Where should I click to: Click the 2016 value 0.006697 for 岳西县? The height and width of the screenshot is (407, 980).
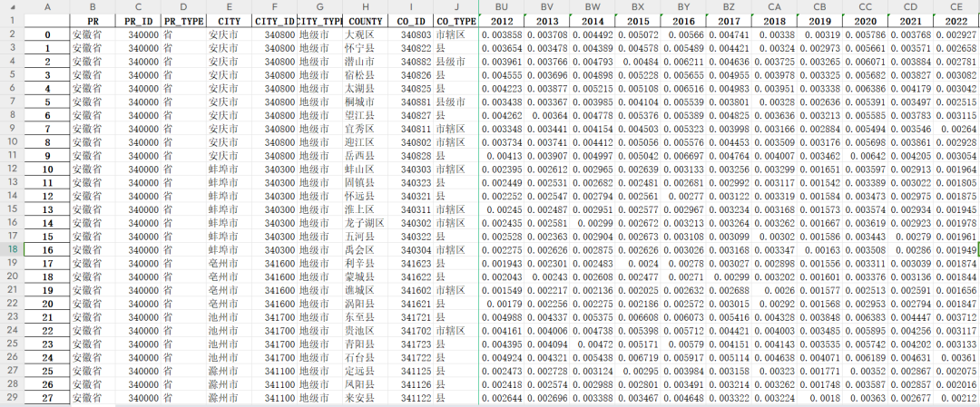click(683, 155)
